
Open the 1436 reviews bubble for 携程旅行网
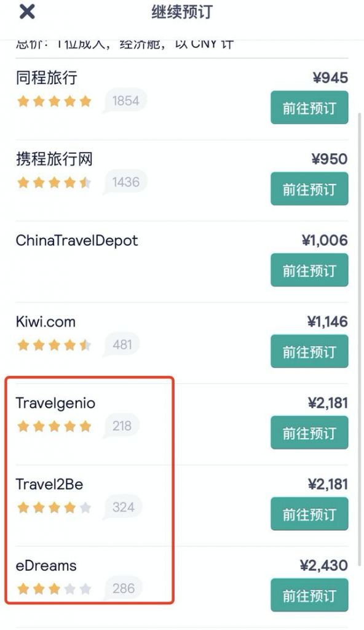125,182
